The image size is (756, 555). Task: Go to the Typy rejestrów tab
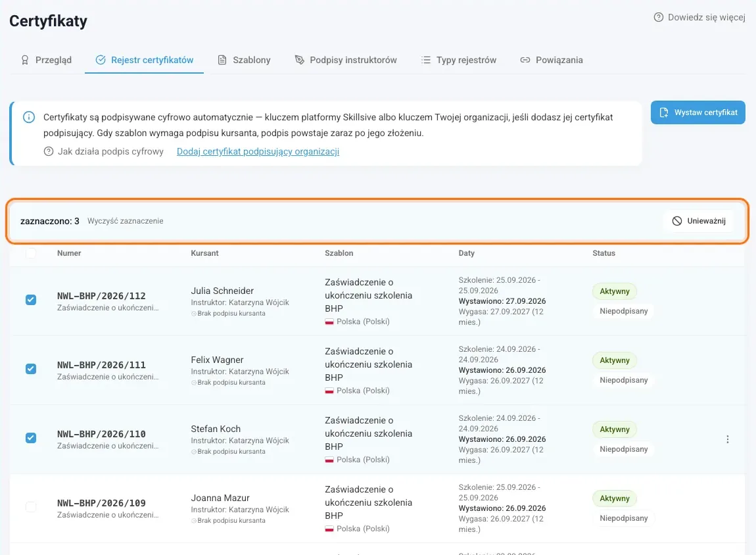pyautogui.click(x=458, y=60)
